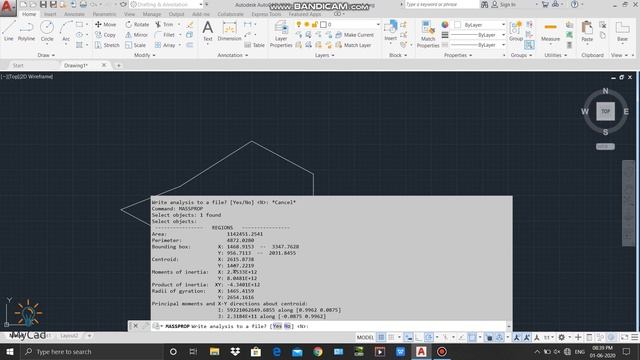Click the Insert block icon
The width and height of the screenshot is (640, 360).
390,31
